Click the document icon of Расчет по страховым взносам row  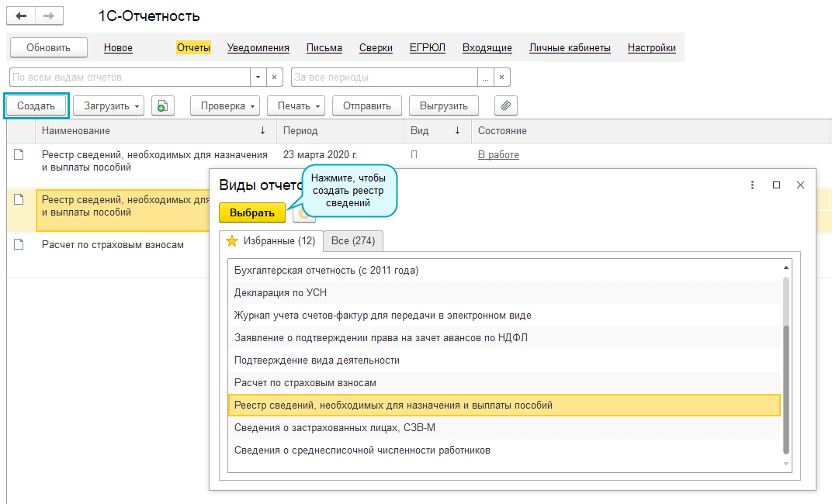click(19, 245)
